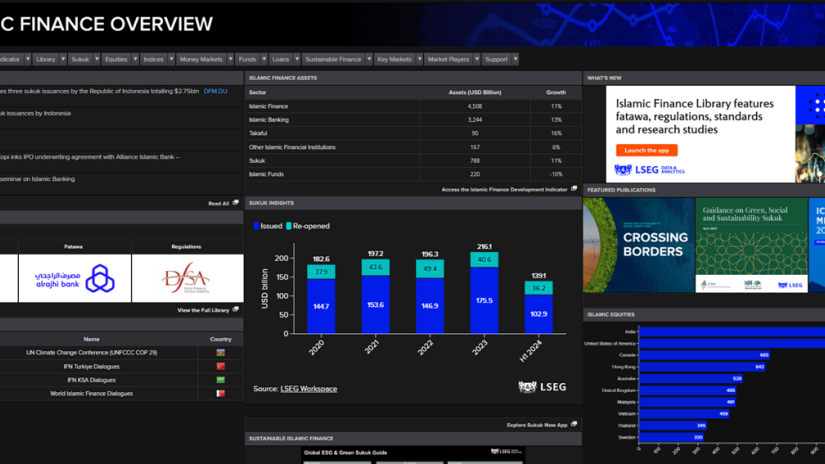The width and height of the screenshot is (825, 464).
Task: Expand the Sukuk dropdown arrow
Action: [x=97, y=59]
